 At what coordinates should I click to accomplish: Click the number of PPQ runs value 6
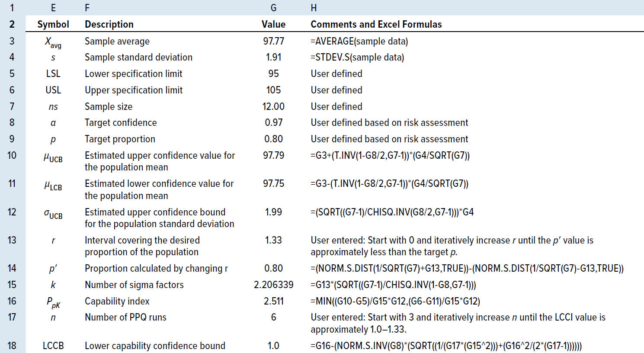pyautogui.click(x=273, y=318)
